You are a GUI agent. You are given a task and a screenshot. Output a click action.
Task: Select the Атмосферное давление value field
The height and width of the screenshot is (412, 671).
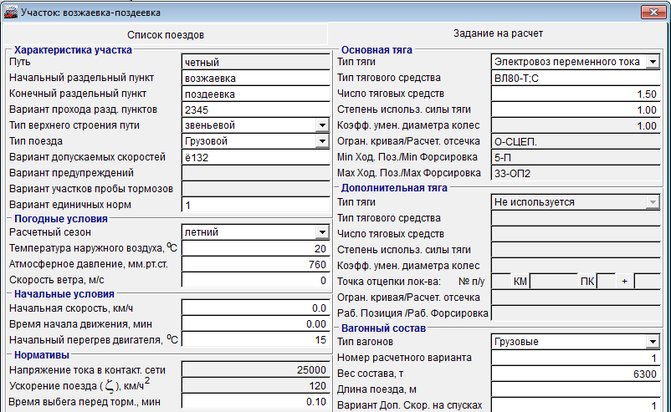click(255, 264)
